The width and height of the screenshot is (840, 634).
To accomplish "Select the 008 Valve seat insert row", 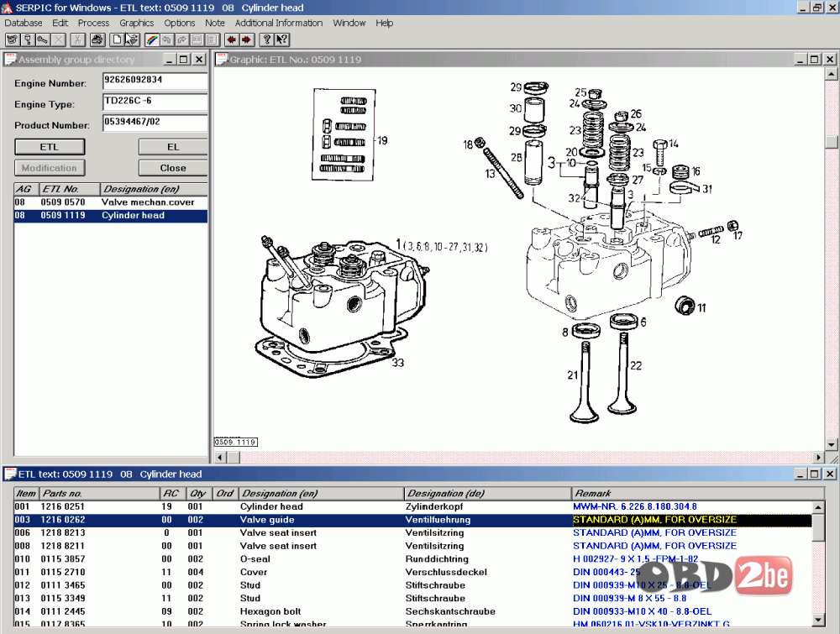I will tap(412, 546).
